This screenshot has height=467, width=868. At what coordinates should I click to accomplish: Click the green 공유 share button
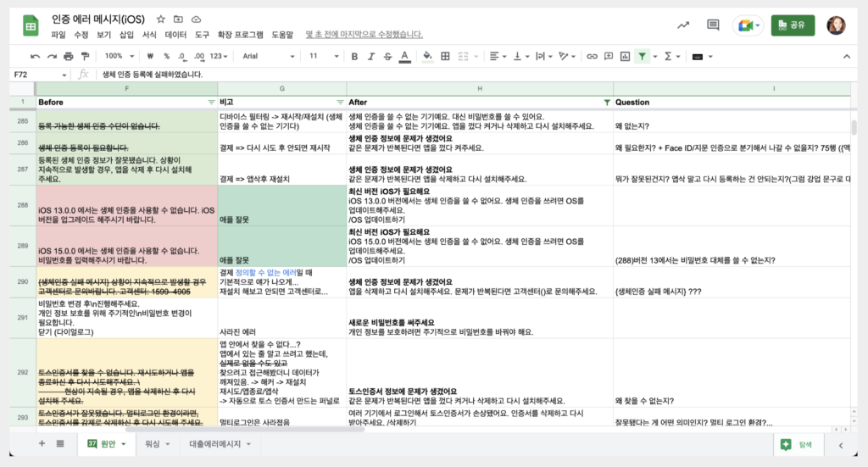pos(793,25)
